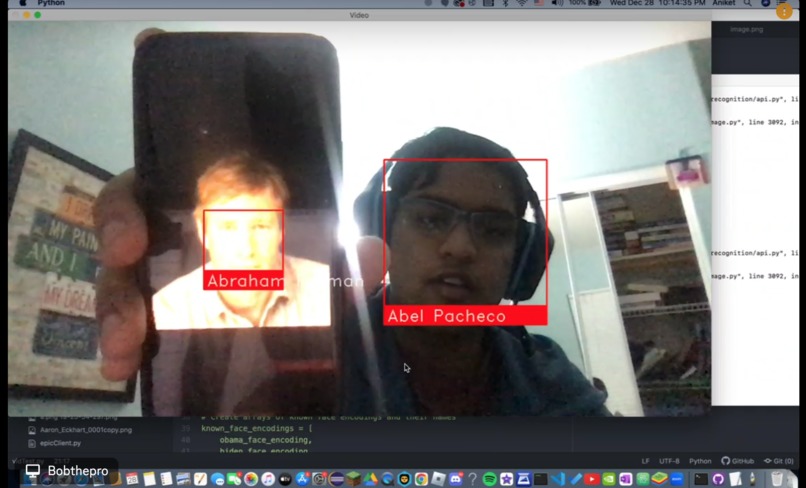Viewport: 806px width, 488px height.
Task: Open Zoom from the dock
Action: point(676,479)
